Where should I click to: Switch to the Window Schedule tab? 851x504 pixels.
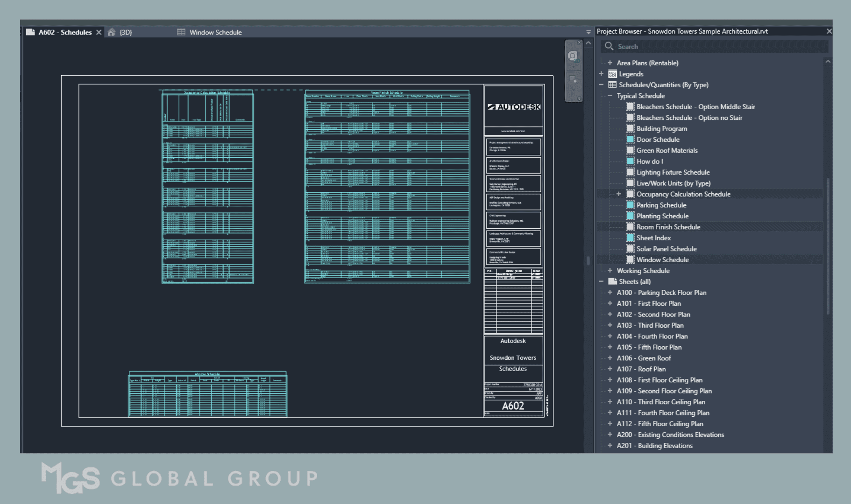(216, 32)
